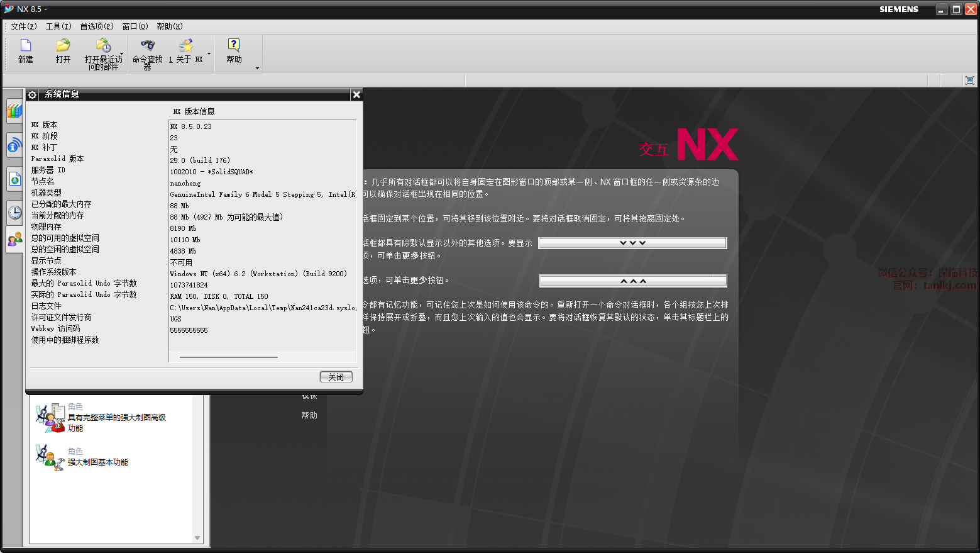The height and width of the screenshot is (553, 980).
Task: Click the gear icon in 系统信息 title
Action: 33,94
